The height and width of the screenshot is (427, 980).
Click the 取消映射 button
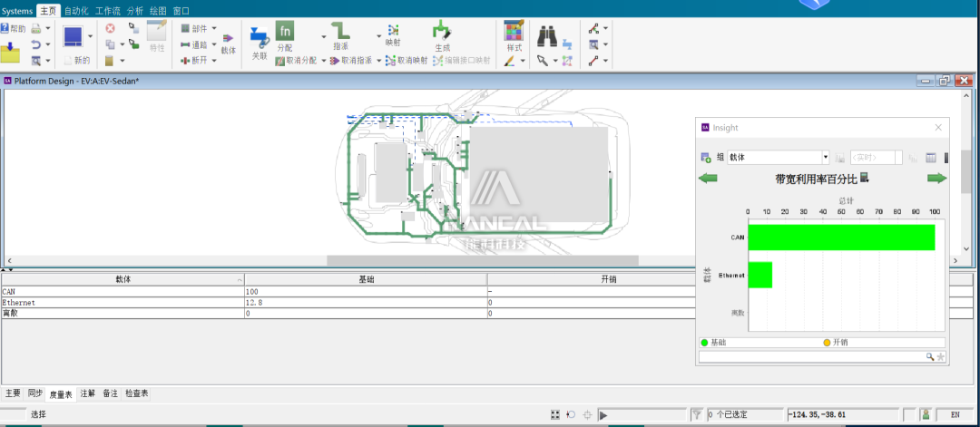[407, 61]
